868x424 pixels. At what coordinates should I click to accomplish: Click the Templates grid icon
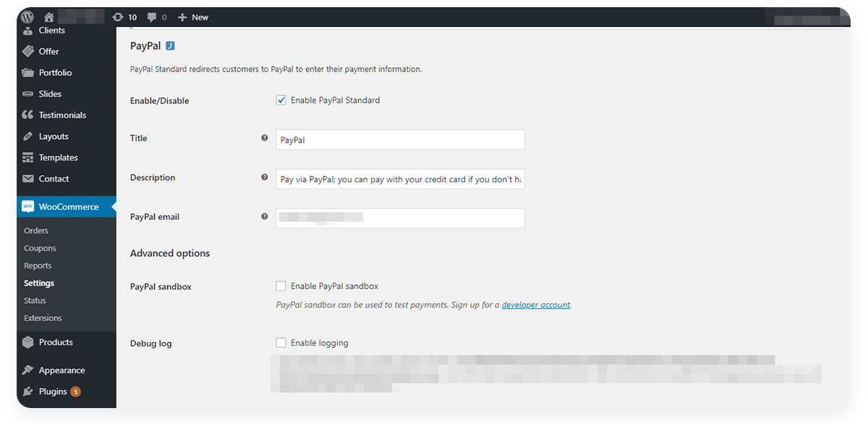point(28,158)
